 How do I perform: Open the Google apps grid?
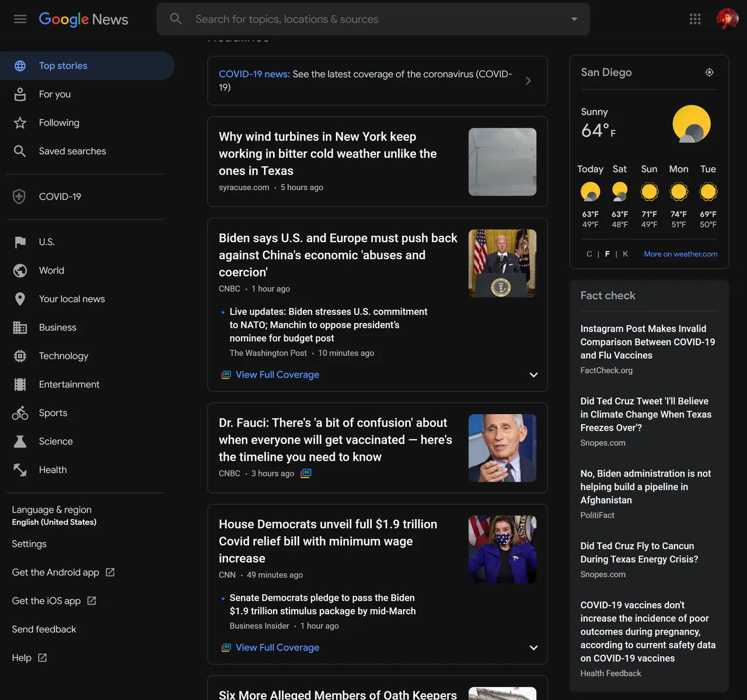pos(694,19)
